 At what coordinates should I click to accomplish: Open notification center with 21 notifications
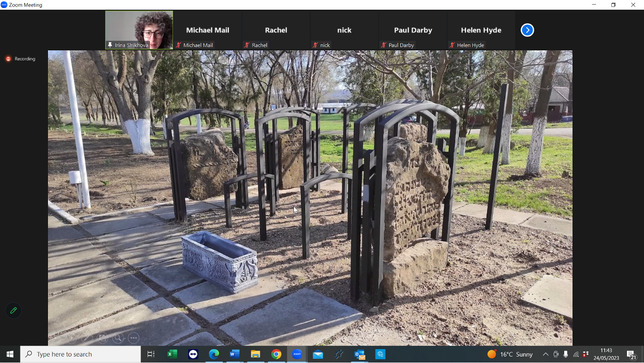(x=632, y=354)
